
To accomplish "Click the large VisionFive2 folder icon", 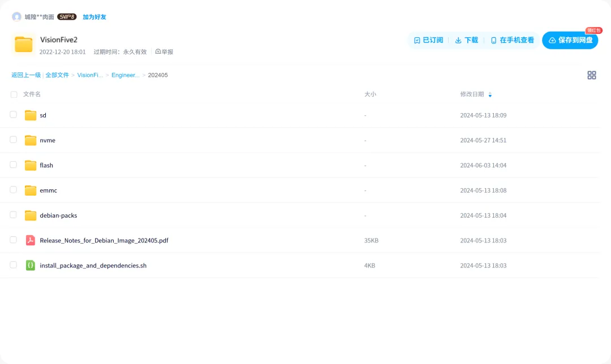I will tap(23, 45).
